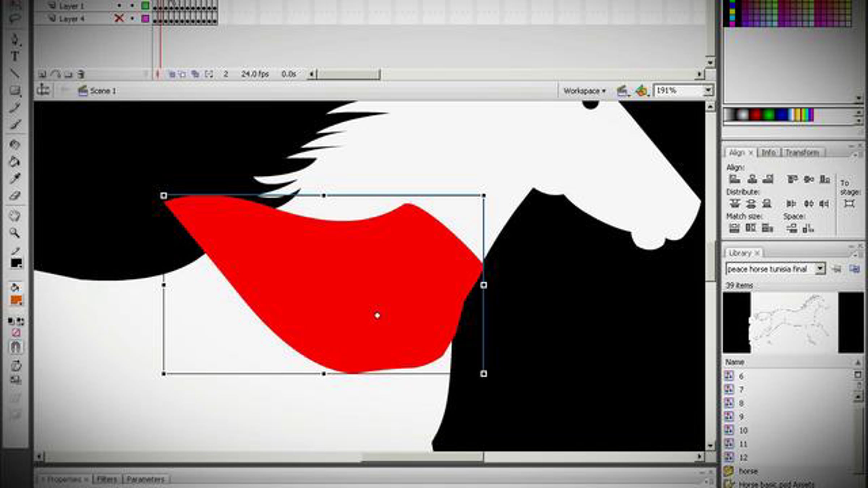Toggle Layer 4 visibility red X
Image resolution: width=868 pixels, height=488 pixels.
coord(119,18)
